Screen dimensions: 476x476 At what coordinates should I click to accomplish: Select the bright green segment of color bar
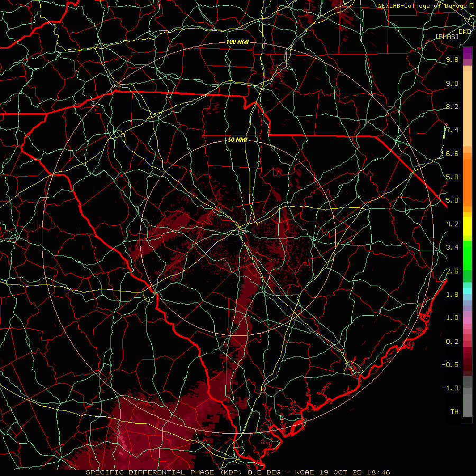[x=467, y=255]
